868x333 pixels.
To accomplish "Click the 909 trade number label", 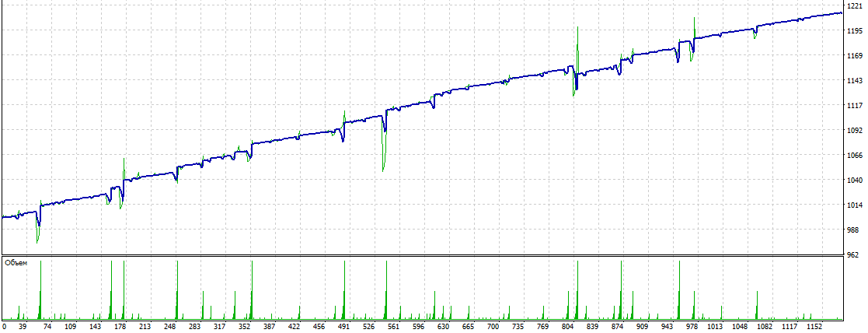I will pos(643,327).
